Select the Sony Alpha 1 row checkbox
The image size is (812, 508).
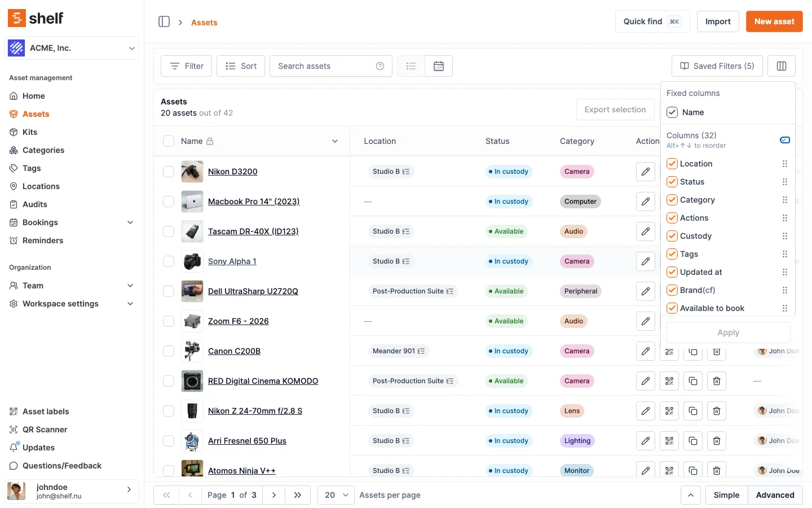169,261
